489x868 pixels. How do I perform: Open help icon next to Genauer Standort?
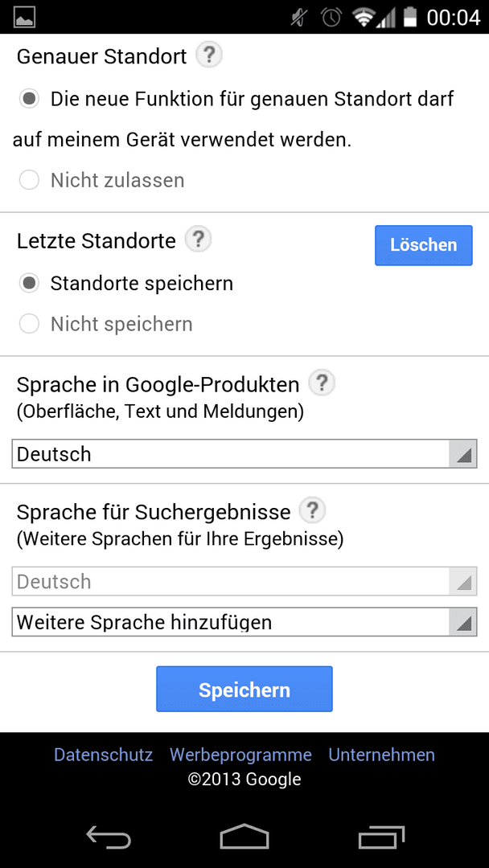point(209,55)
